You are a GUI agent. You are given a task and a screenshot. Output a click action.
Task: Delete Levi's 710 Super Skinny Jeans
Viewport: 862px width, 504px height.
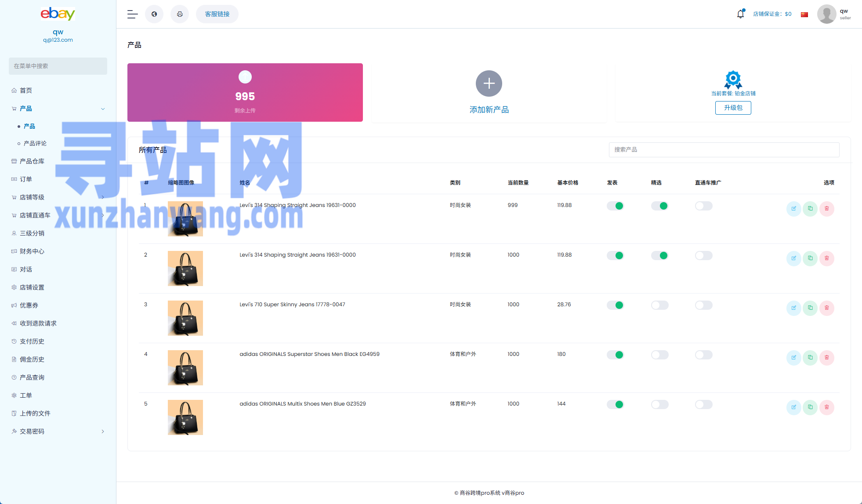point(827,308)
